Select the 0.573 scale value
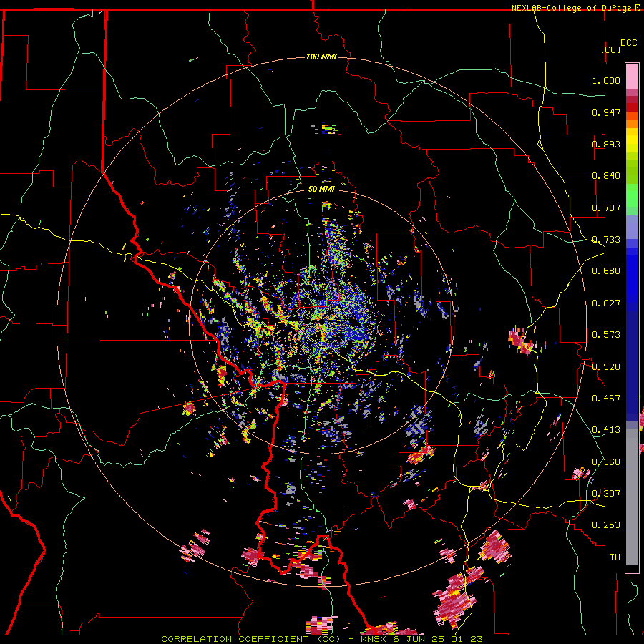644x644 pixels. pos(606,335)
